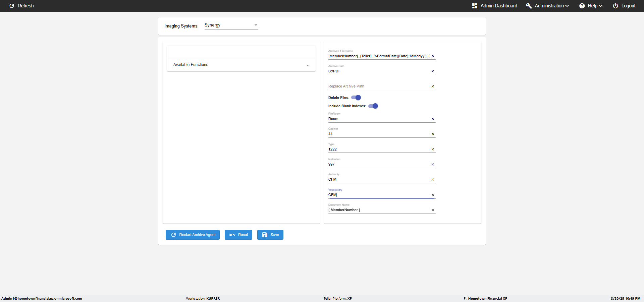Clear the Archived File Name field

(x=433, y=56)
